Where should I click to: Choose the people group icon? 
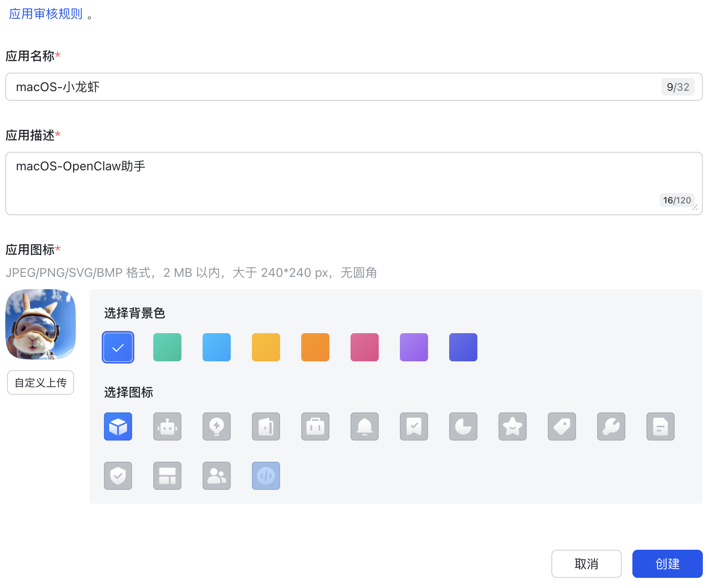(x=217, y=476)
